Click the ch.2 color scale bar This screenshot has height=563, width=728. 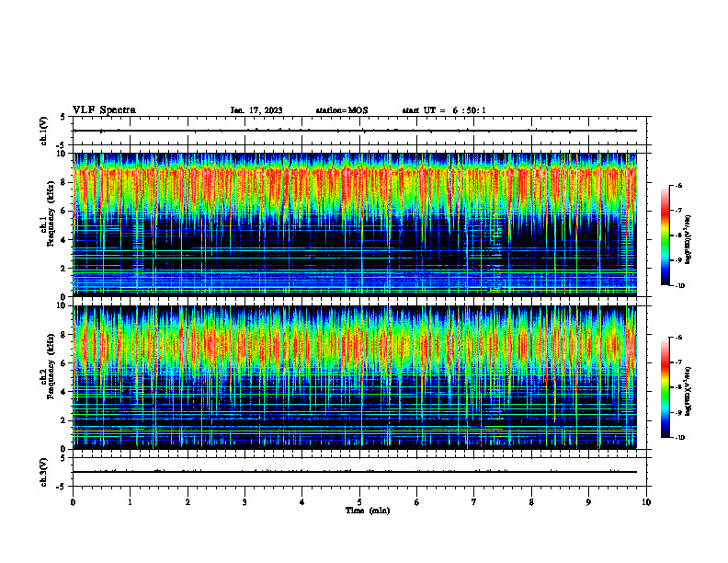[665, 387]
